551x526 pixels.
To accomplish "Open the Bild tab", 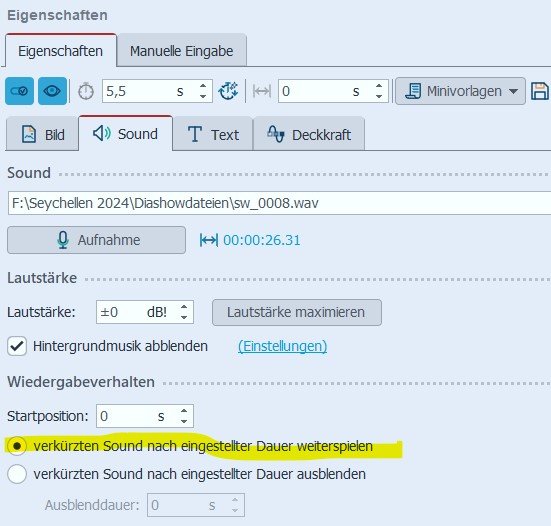I will [x=42, y=134].
